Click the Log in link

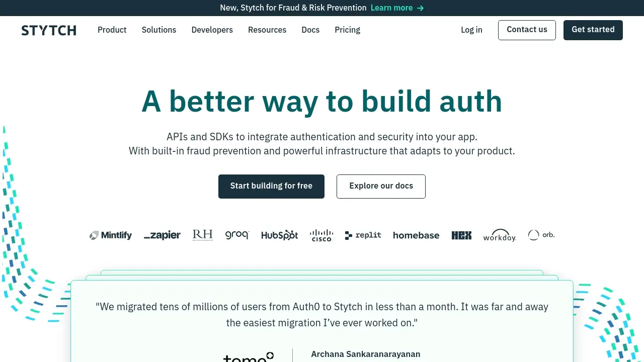coord(471,30)
